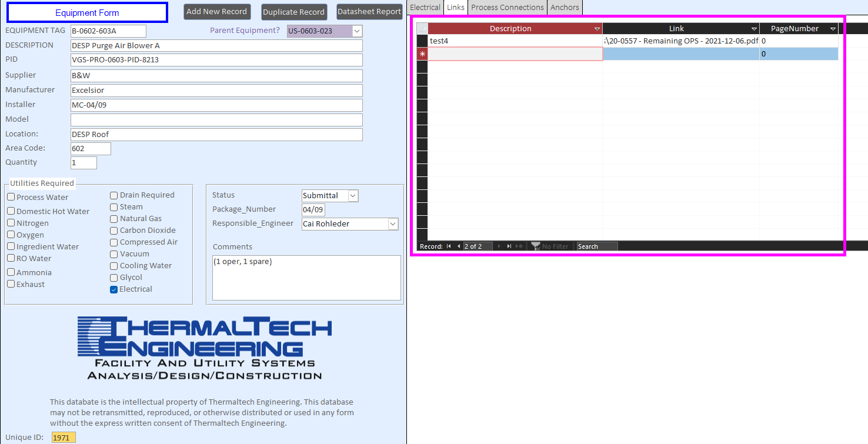Go to the first record in Links navigator
This screenshot has height=444, width=868.
pyautogui.click(x=449, y=246)
